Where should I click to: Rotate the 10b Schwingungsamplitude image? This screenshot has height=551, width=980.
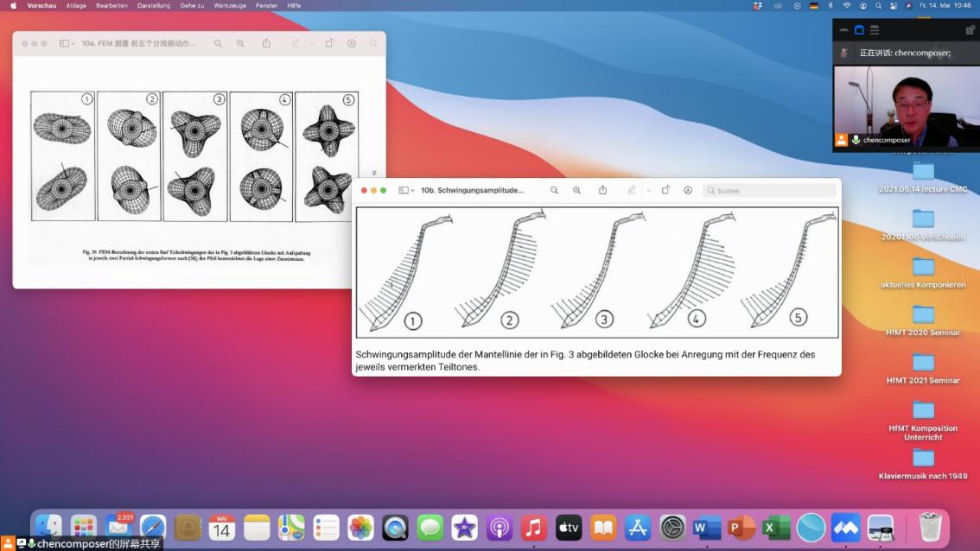pyautogui.click(x=665, y=190)
